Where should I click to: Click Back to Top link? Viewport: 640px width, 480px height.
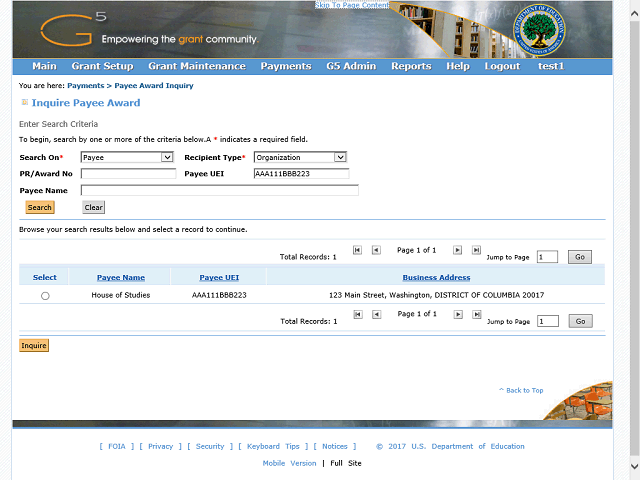click(521, 390)
